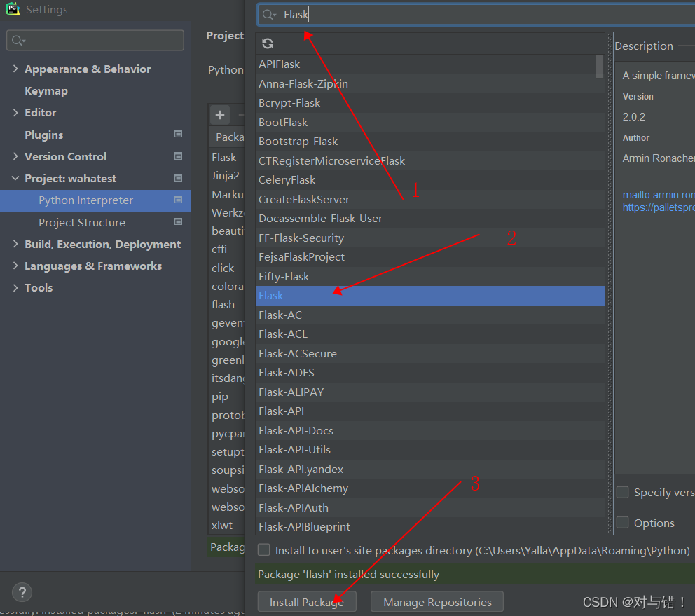Select Bcrypt-Flask package
The image size is (695, 616).
pyautogui.click(x=430, y=103)
